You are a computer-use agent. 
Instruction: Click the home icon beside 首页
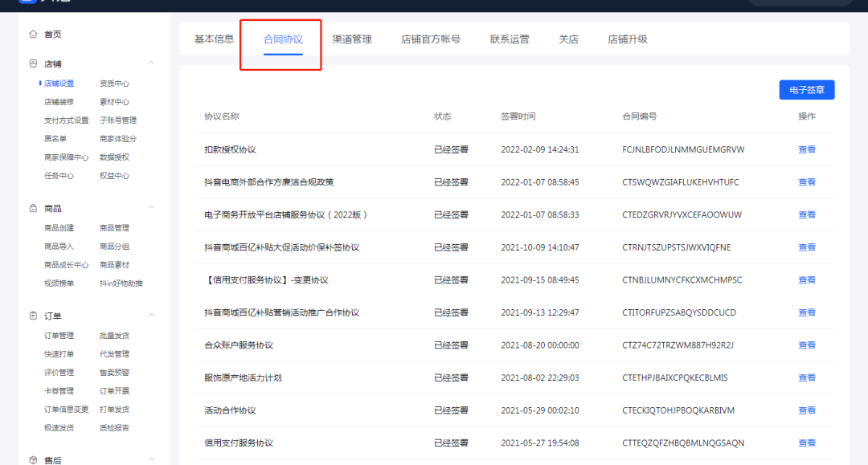(33, 35)
